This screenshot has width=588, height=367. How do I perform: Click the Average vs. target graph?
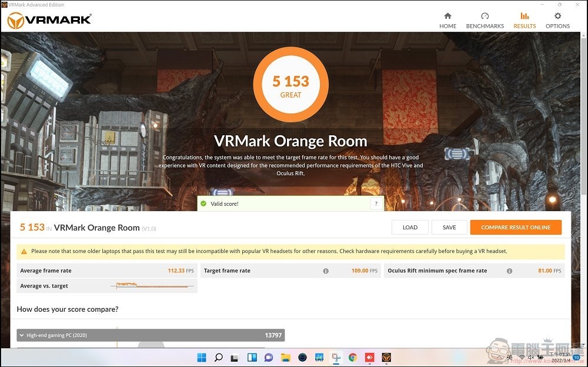pyautogui.click(x=152, y=286)
